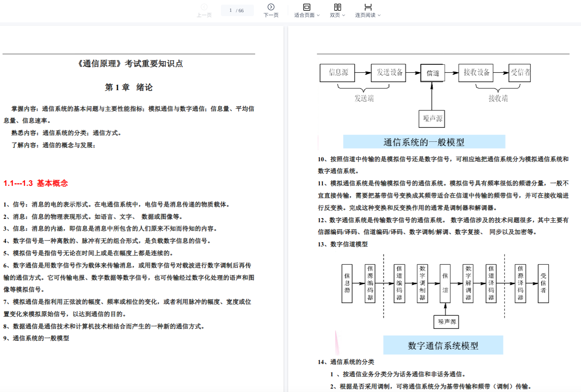Click the blue caption 通信系统的一般模型
581x392 pixels.
coord(424,142)
